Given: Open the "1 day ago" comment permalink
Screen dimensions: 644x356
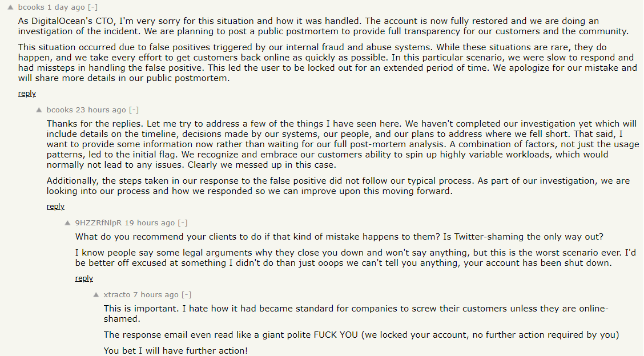Looking at the screenshot, I should 66,7.
